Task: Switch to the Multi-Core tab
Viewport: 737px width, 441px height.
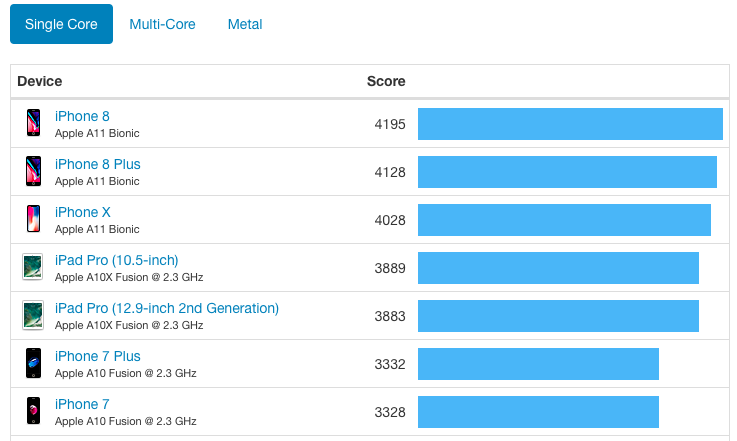Action: [x=162, y=24]
